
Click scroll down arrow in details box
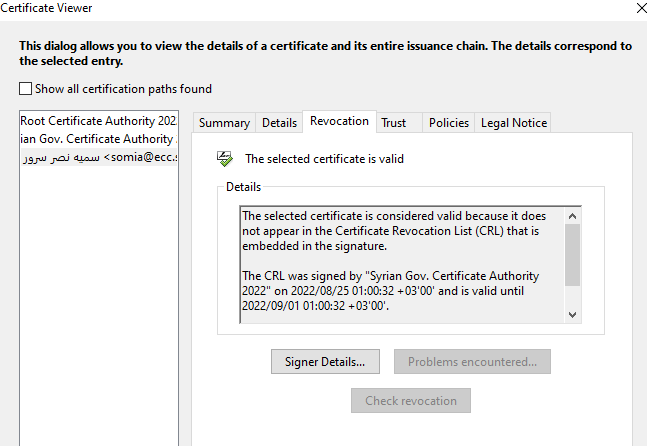(x=572, y=314)
